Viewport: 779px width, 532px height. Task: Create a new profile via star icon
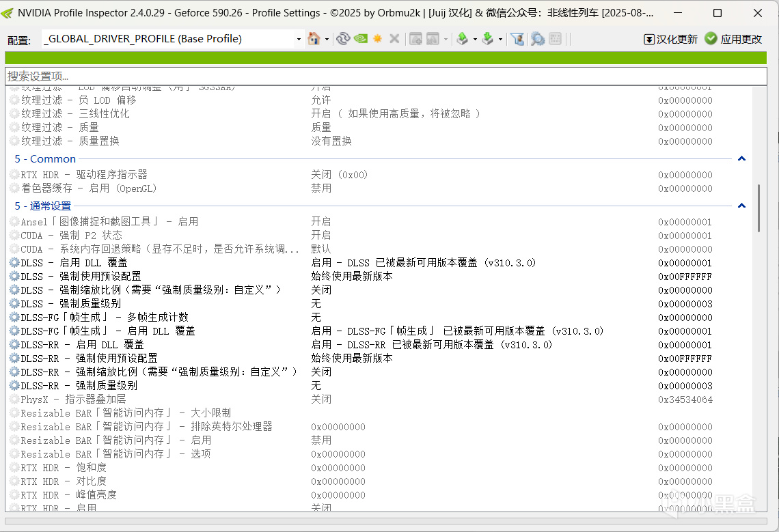pyautogui.click(x=378, y=38)
